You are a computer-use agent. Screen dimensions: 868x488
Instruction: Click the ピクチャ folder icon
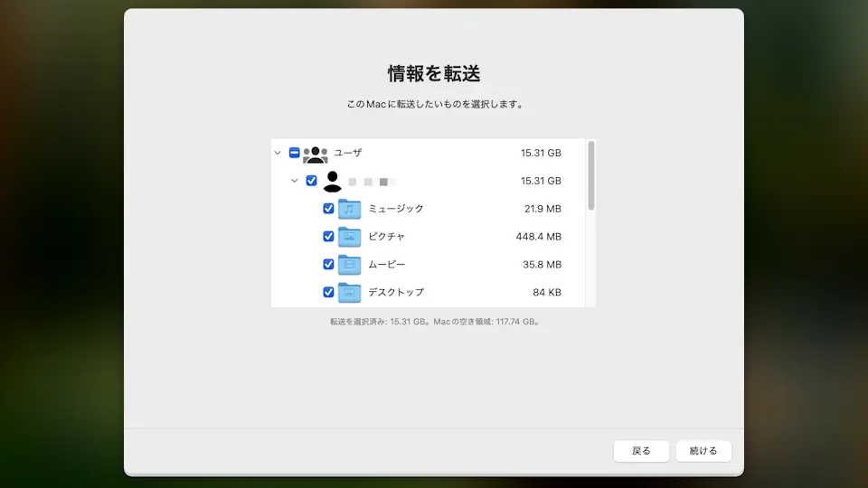point(349,237)
